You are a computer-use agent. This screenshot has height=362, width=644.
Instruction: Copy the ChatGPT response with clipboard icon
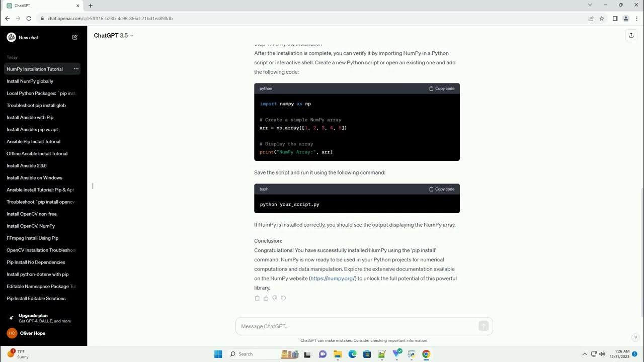(x=257, y=298)
